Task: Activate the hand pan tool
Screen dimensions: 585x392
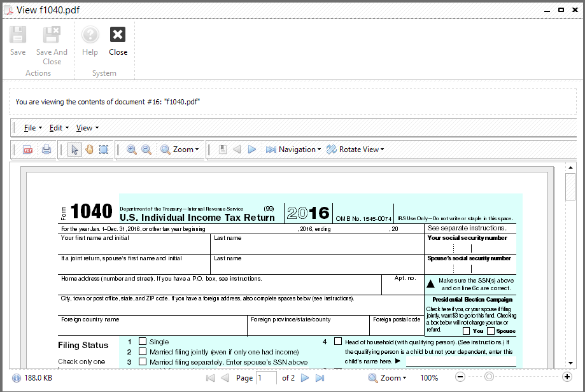Action: [x=89, y=150]
